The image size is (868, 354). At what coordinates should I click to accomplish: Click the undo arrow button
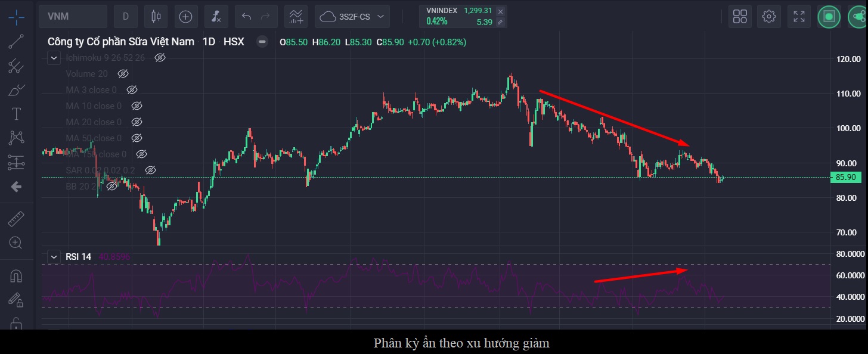[x=246, y=17]
